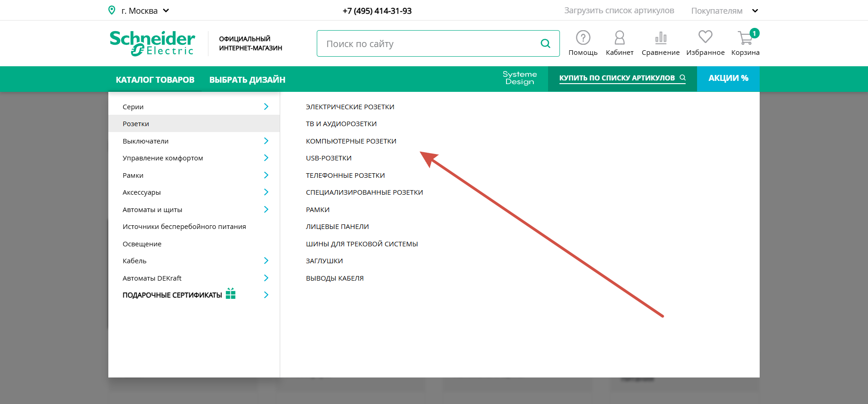Open the Корзина shopping cart icon
The image size is (868, 404).
(x=745, y=38)
